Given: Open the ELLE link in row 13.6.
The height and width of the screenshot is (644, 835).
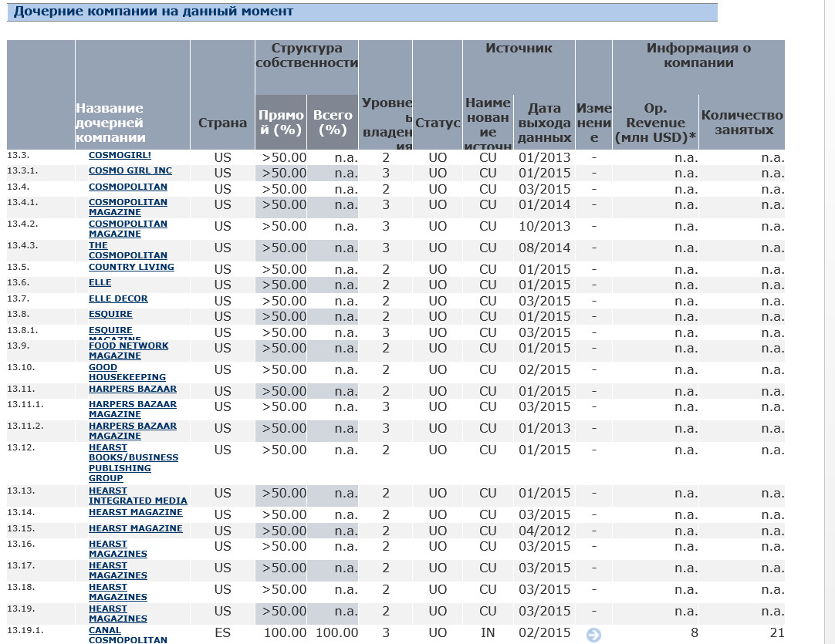Looking at the screenshot, I should [100, 282].
